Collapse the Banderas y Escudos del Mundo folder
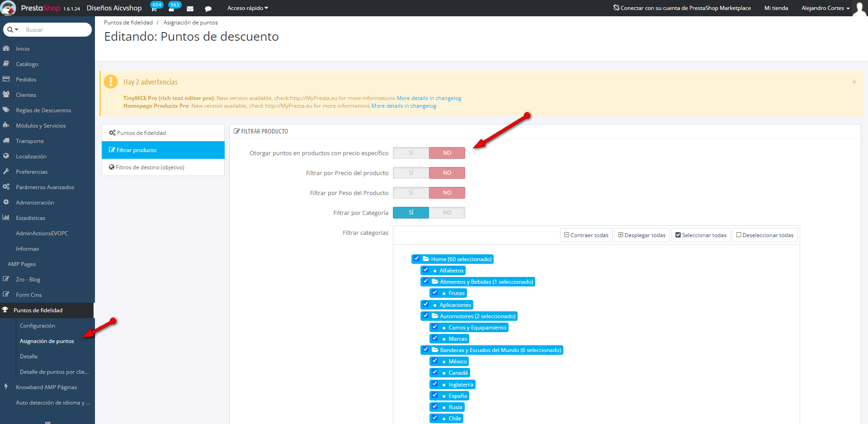 coord(435,350)
